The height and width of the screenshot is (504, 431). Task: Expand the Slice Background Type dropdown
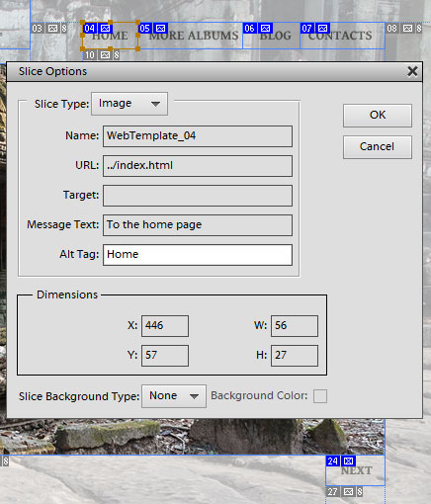point(174,396)
